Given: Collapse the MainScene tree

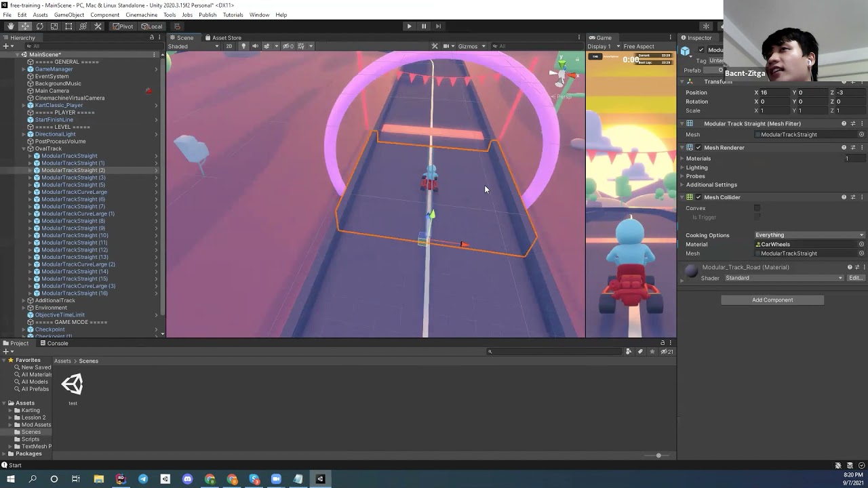Looking at the screenshot, I should coord(16,54).
